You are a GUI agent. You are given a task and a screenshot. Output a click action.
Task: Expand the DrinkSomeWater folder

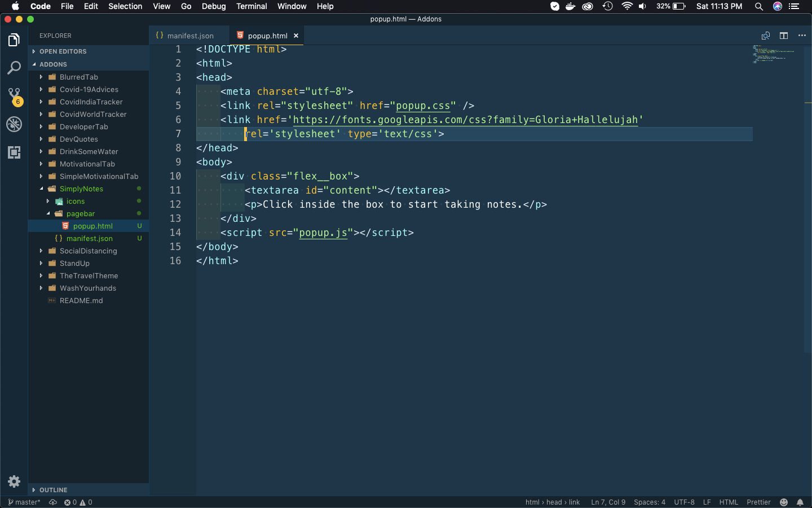[89, 151]
